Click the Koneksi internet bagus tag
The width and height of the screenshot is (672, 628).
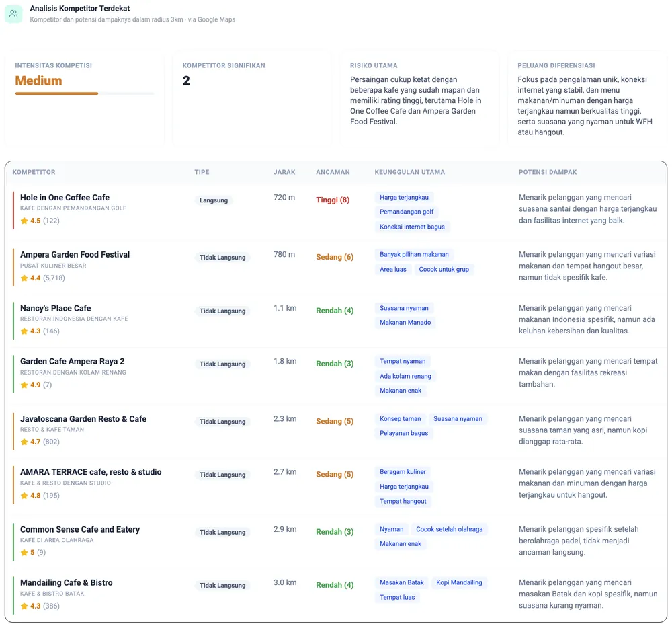[x=413, y=227]
